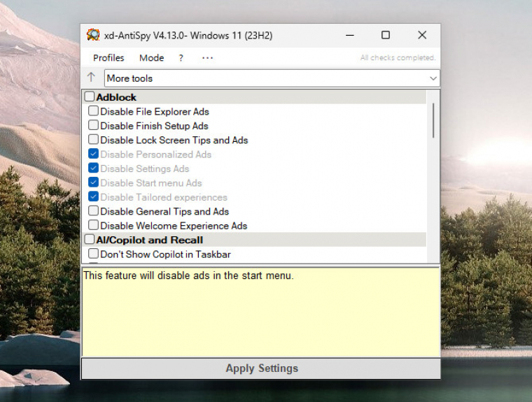Check Disable Lock Screen Tips and Ads
The image size is (532, 402).
93,140
